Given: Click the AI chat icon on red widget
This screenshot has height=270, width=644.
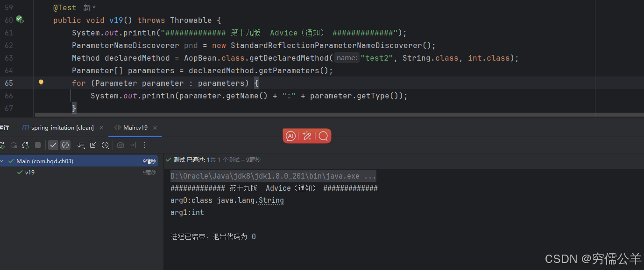Looking at the screenshot, I should point(290,136).
